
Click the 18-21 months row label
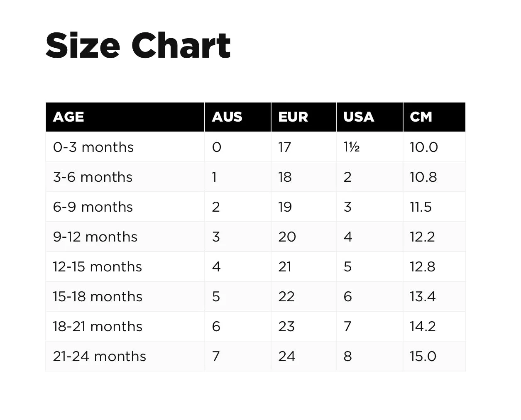click(x=98, y=326)
